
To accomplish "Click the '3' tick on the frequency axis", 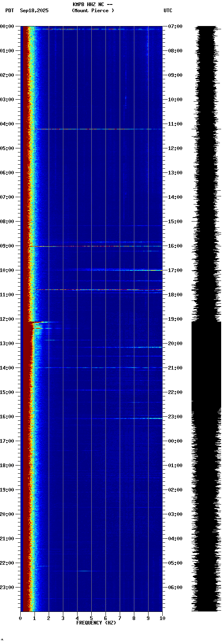I will click(63, 618).
